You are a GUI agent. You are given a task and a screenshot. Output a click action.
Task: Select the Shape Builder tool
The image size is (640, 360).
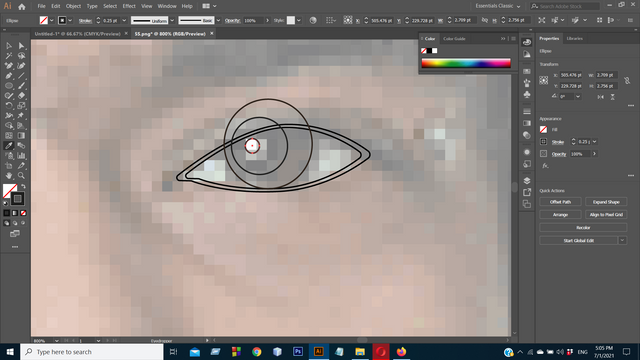pyautogui.click(x=9, y=125)
